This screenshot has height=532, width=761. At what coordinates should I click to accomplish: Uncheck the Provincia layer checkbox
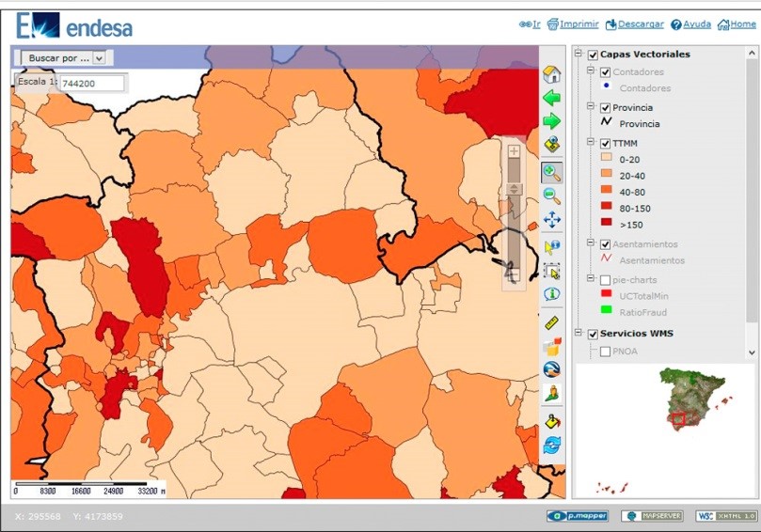pyautogui.click(x=605, y=108)
